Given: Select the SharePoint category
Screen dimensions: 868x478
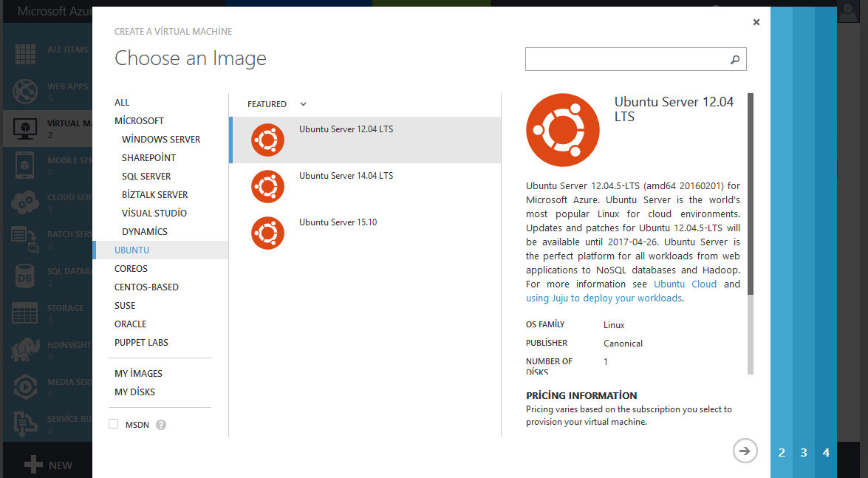Looking at the screenshot, I should pyautogui.click(x=149, y=158).
